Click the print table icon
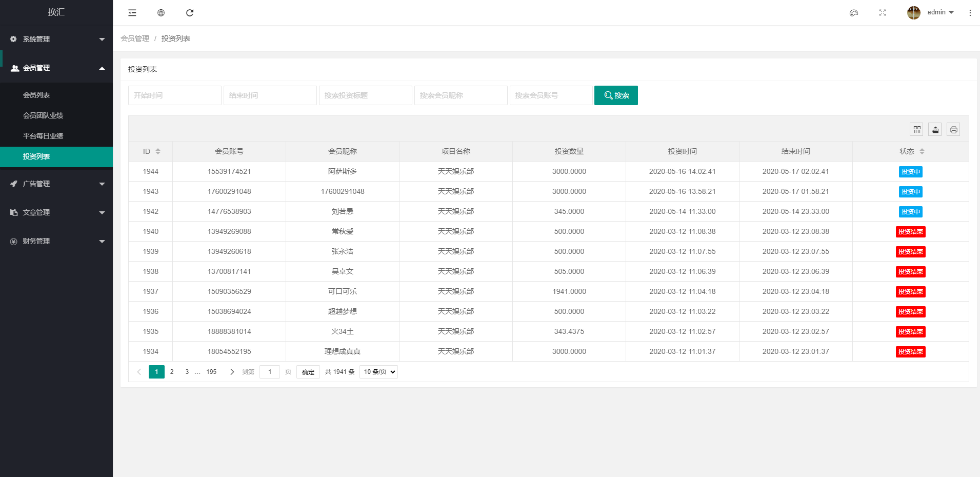This screenshot has height=477, width=980. tap(953, 130)
